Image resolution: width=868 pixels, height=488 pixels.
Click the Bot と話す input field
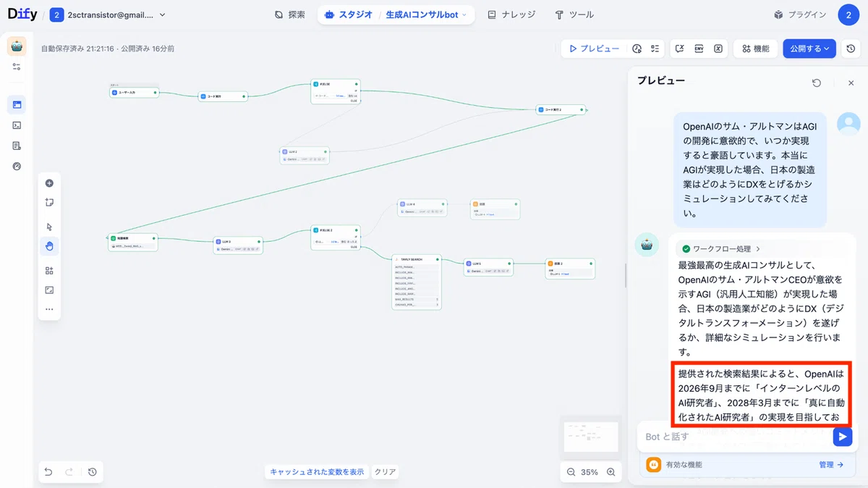pyautogui.click(x=735, y=437)
